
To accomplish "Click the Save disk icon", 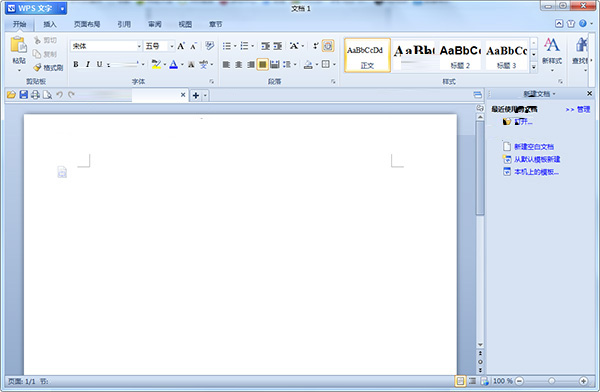I will [24, 95].
